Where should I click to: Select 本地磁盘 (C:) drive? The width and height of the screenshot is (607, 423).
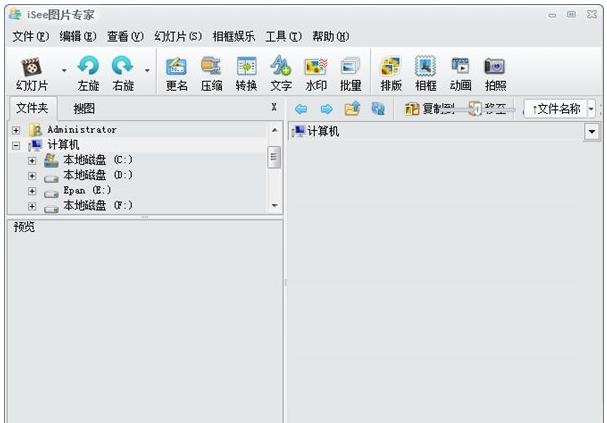[98, 160]
